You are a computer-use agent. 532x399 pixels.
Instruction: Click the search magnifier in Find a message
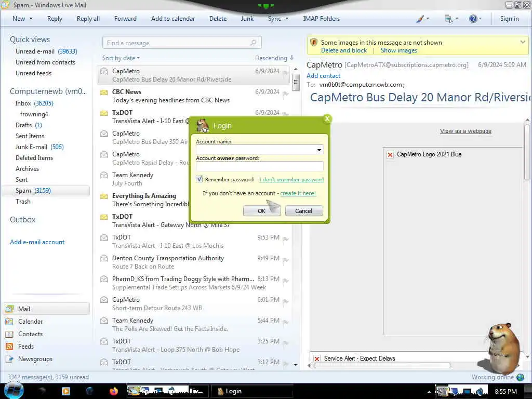[253, 43]
